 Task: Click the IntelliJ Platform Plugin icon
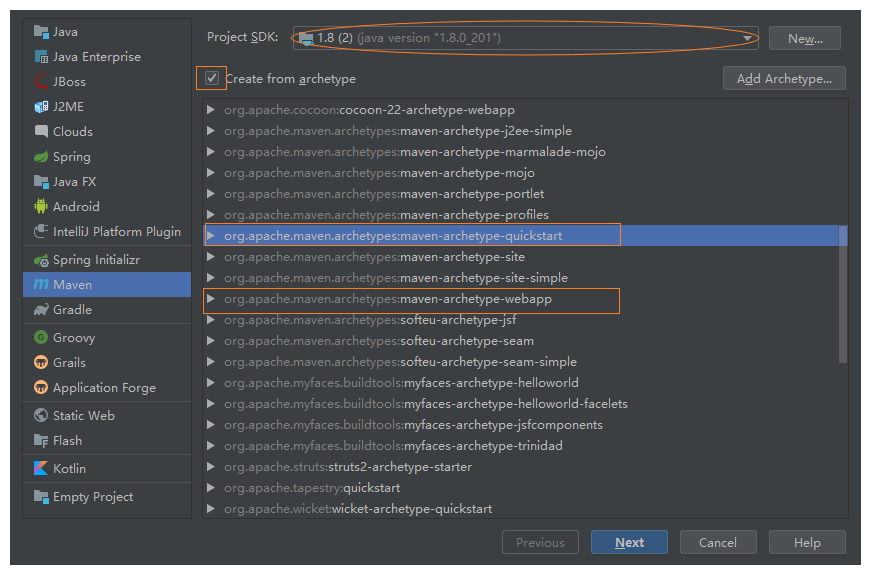(41, 232)
